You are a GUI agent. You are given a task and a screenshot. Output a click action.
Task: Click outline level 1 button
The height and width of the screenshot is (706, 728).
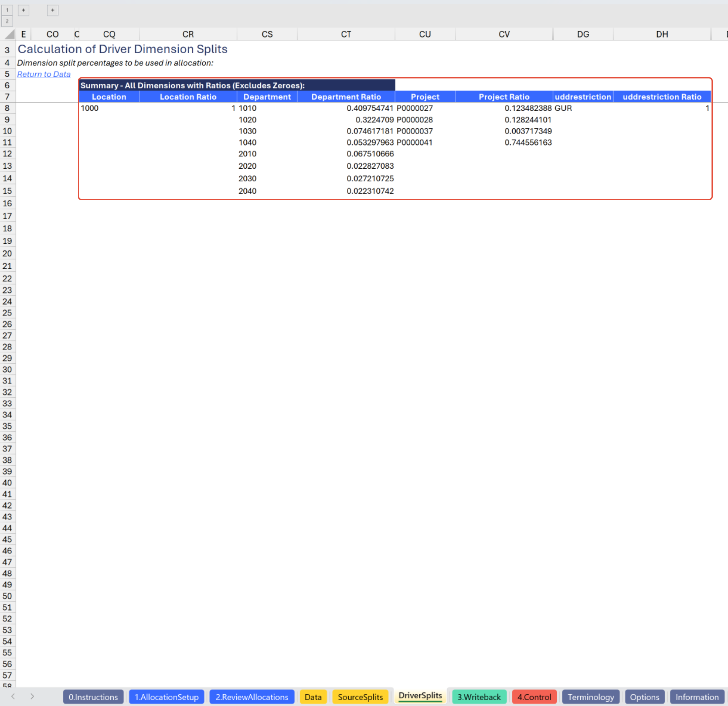7,10
